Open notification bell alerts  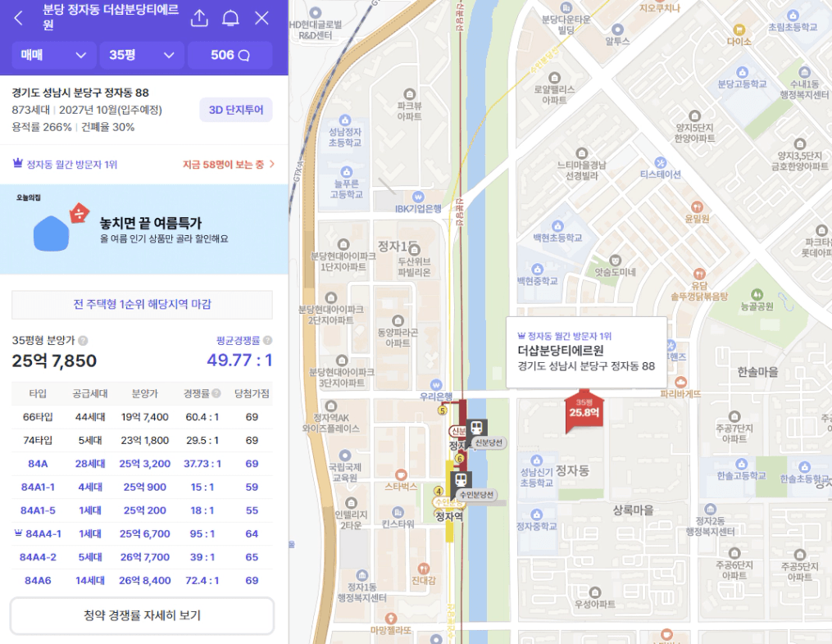tap(230, 18)
